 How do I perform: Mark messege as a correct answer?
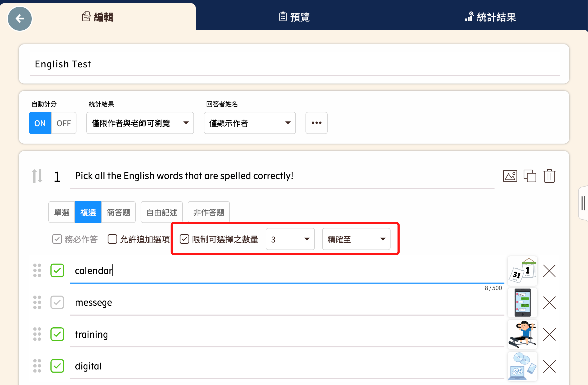click(57, 303)
